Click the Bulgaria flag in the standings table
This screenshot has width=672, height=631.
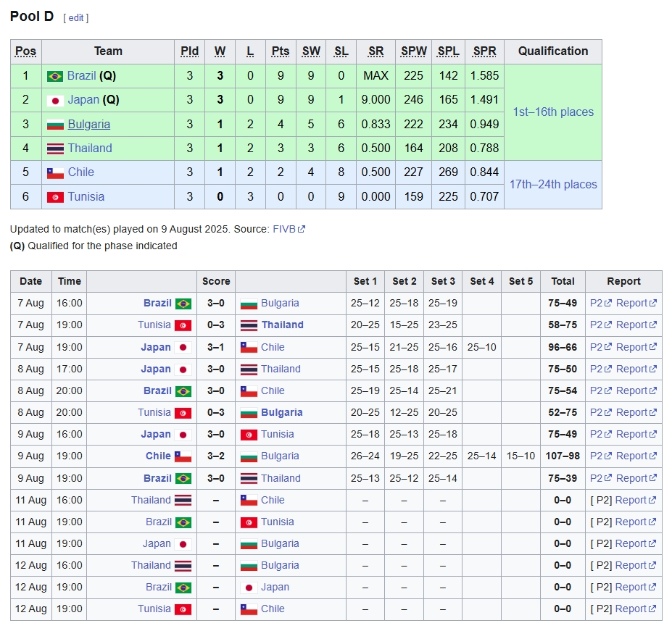(55, 125)
